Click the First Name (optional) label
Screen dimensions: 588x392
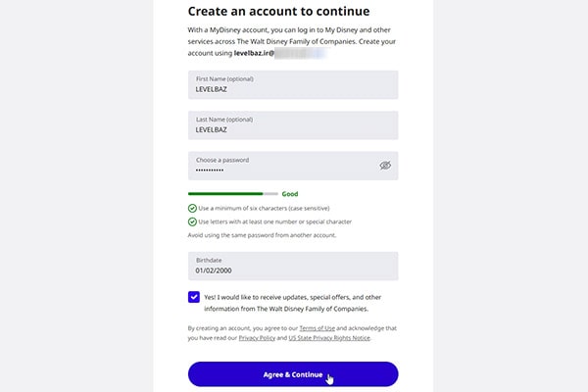[x=224, y=78]
